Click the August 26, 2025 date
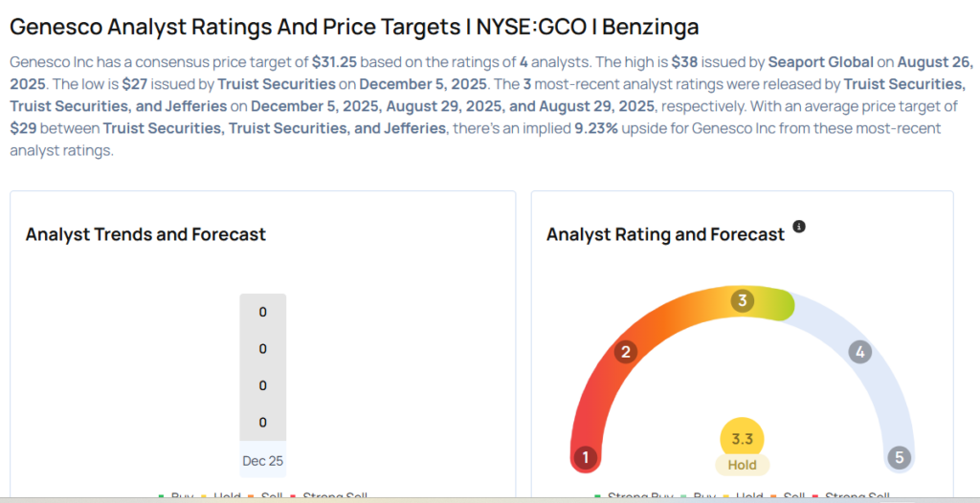This screenshot has width=980, height=503. pyautogui.click(x=938, y=62)
